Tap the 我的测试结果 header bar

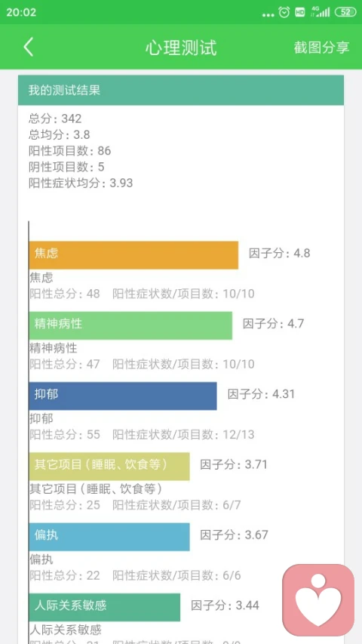tap(181, 91)
